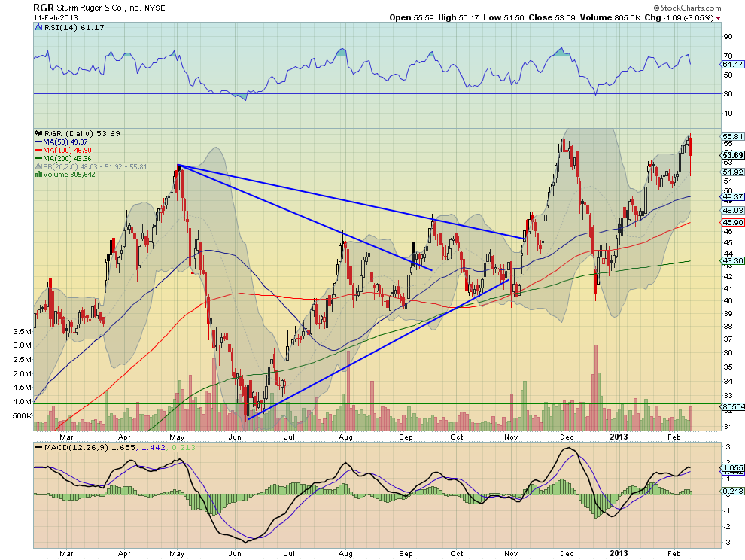
Task: Click the MA(100) 46.90 legend text
Action: 67,151
